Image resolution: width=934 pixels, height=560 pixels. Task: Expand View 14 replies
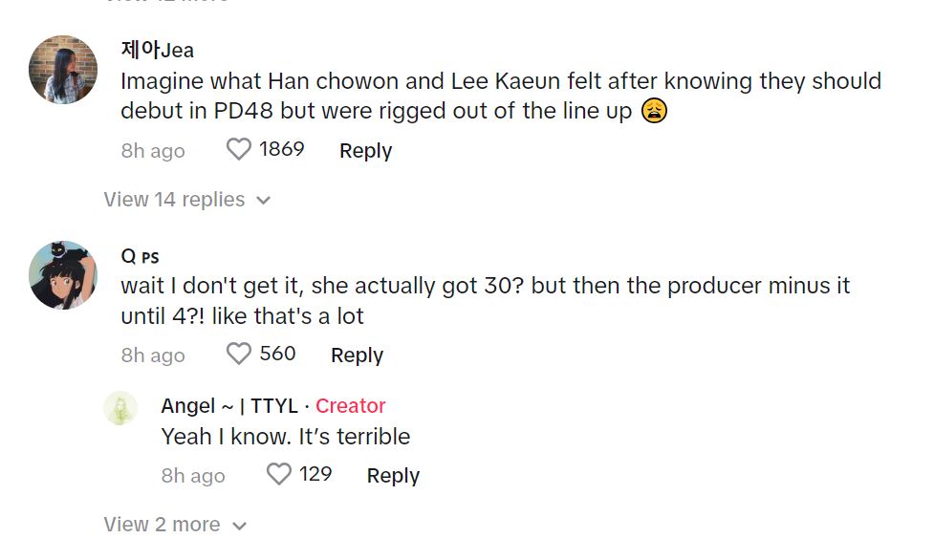point(174,200)
